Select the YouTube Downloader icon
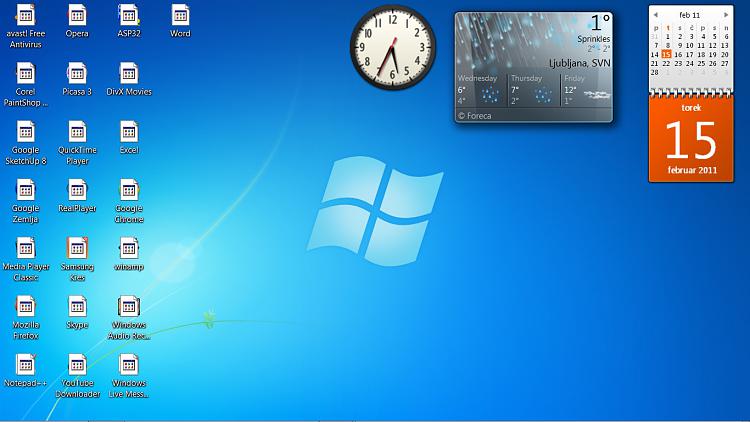The width and height of the screenshot is (750, 422). click(77, 377)
